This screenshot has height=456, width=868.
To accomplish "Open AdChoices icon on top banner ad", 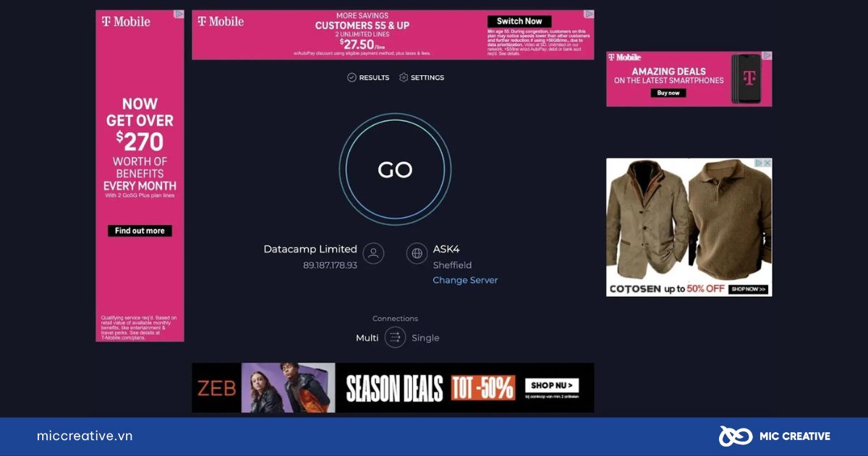I will (x=589, y=14).
